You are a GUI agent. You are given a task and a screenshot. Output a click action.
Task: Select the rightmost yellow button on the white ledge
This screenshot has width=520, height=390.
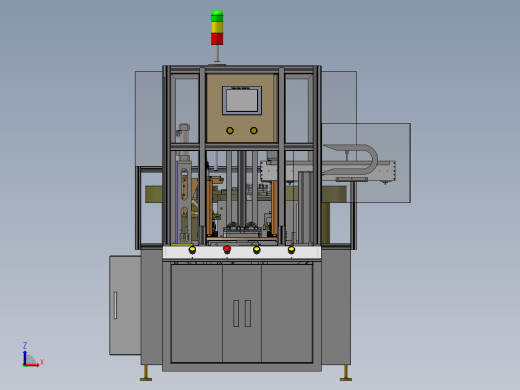point(291,249)
